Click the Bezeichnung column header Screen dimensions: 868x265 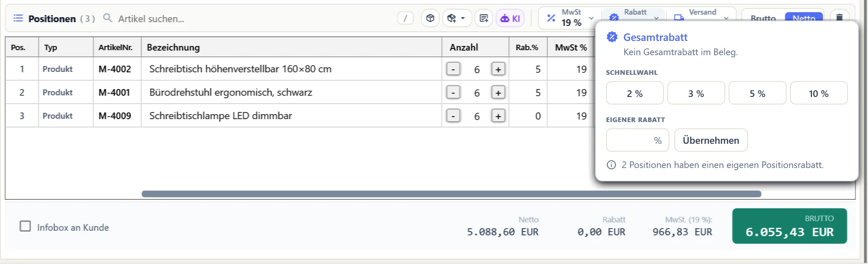(291, 47)
